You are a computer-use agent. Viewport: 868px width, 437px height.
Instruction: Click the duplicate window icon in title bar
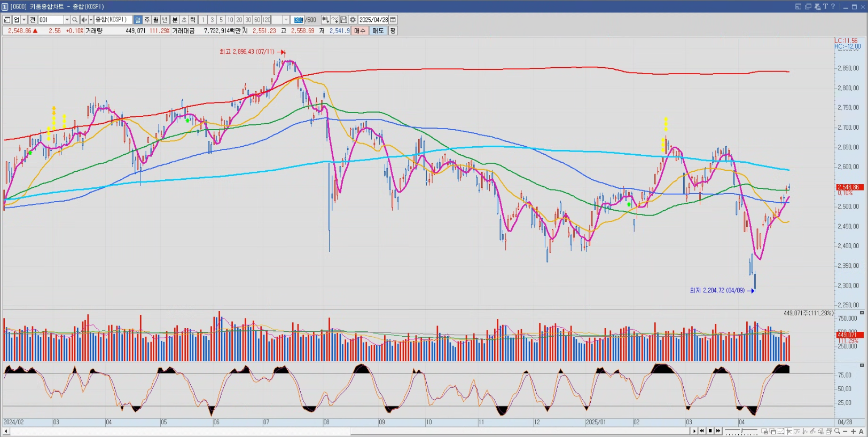808,6
